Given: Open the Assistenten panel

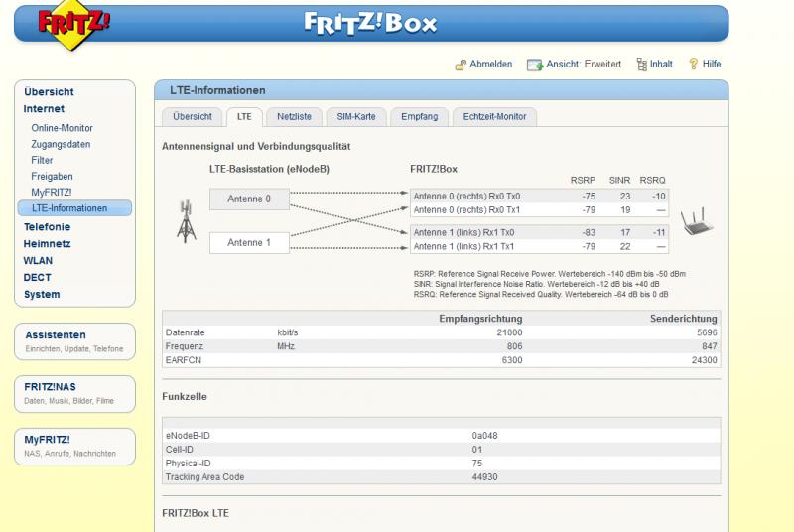Looking at the screenshot, I should (75, 341).
